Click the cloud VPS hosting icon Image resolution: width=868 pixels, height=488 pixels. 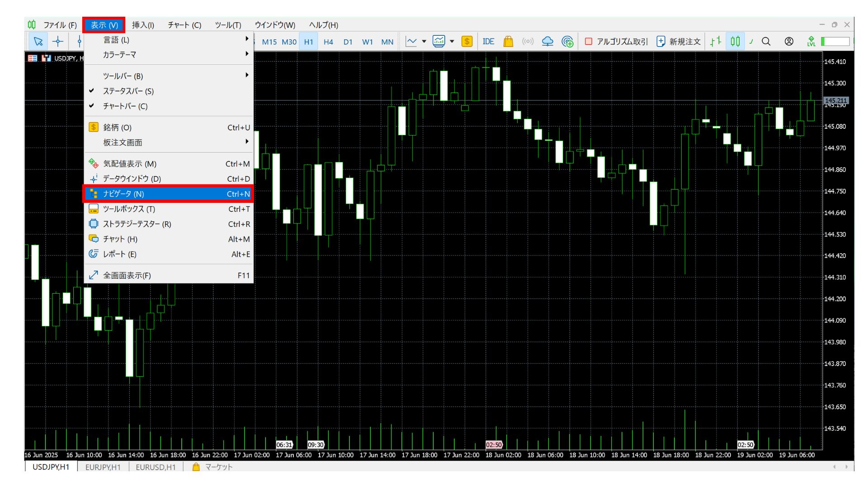point(547,42)
